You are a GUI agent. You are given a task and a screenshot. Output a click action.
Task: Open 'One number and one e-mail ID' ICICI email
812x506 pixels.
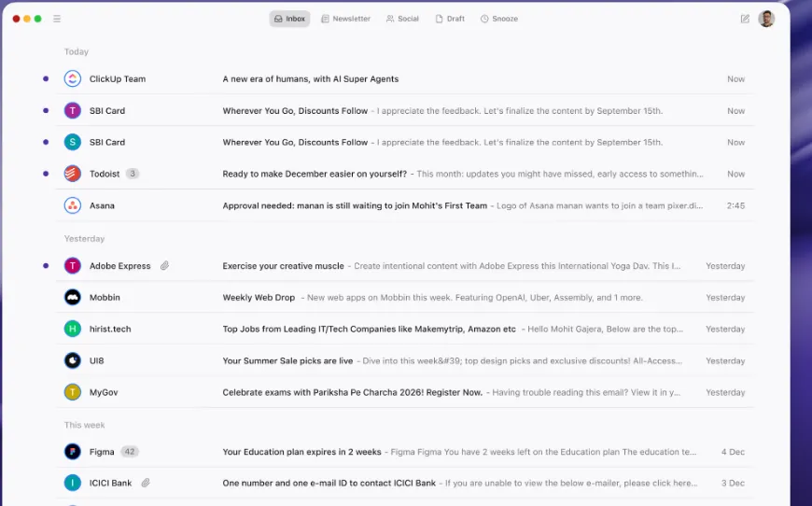(329, 484)
